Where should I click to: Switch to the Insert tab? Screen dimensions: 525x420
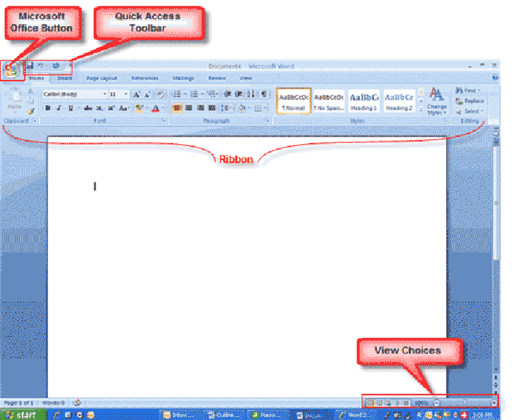tap(65, 79)
